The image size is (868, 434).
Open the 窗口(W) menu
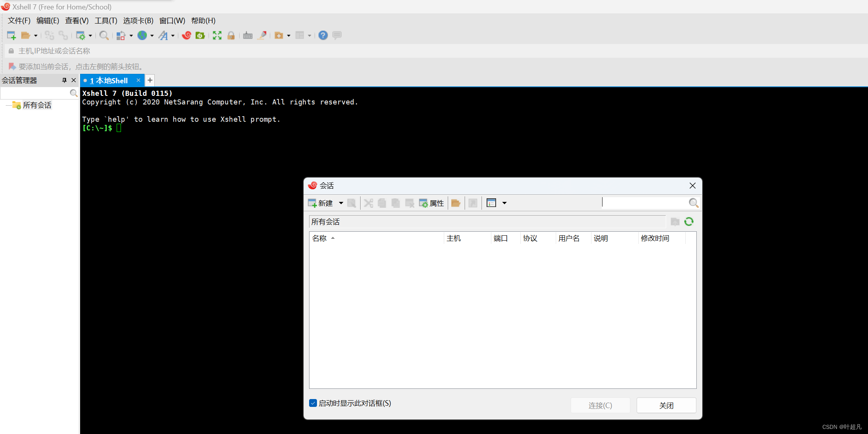(x=172, y=20)
